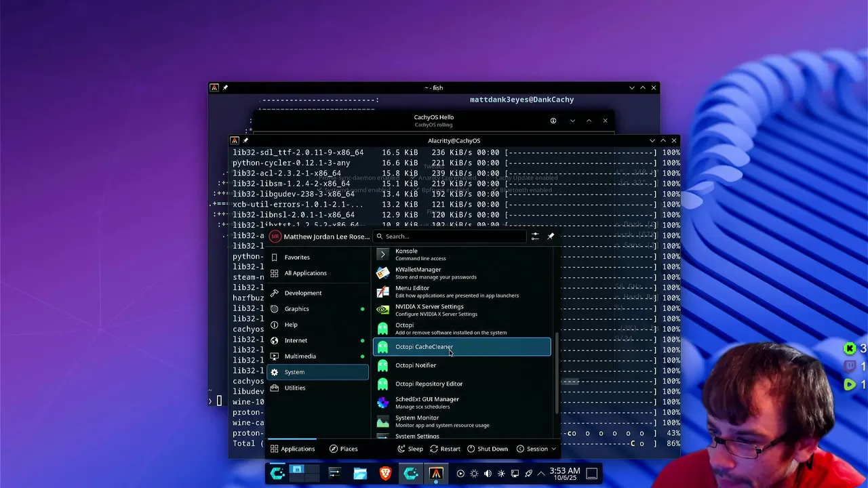The height and width of the screenshot is (488, 868).
Task: Click mattdank3eyes@DankCachy text in fish window
Action: click(521, 100)
